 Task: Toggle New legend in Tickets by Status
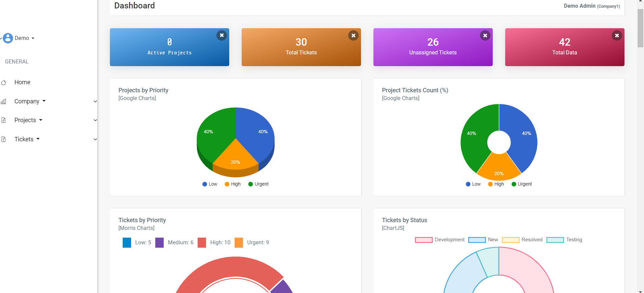(x=483, y=240)
